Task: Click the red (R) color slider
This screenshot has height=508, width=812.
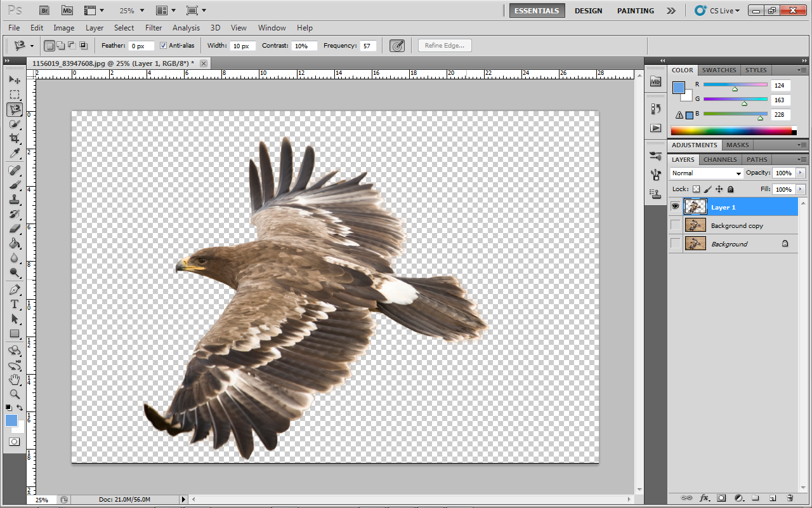Action: pos(735,84)
